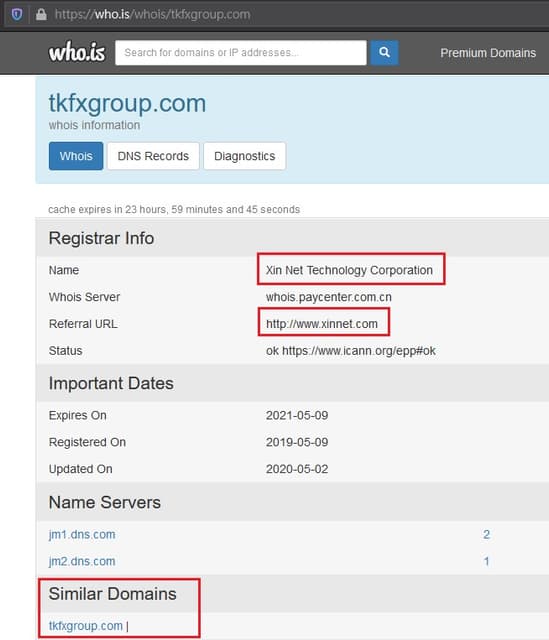Switch to the Diagnostics tab
The height and width of the screenshot is (640, 549).
(x=244, y=156)
